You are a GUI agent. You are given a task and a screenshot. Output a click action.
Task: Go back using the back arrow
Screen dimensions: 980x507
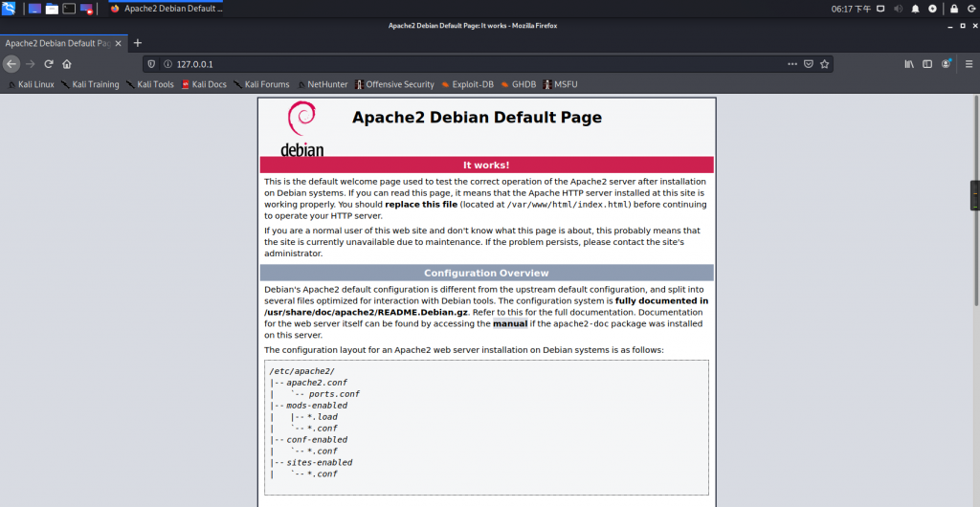point(11,64)
